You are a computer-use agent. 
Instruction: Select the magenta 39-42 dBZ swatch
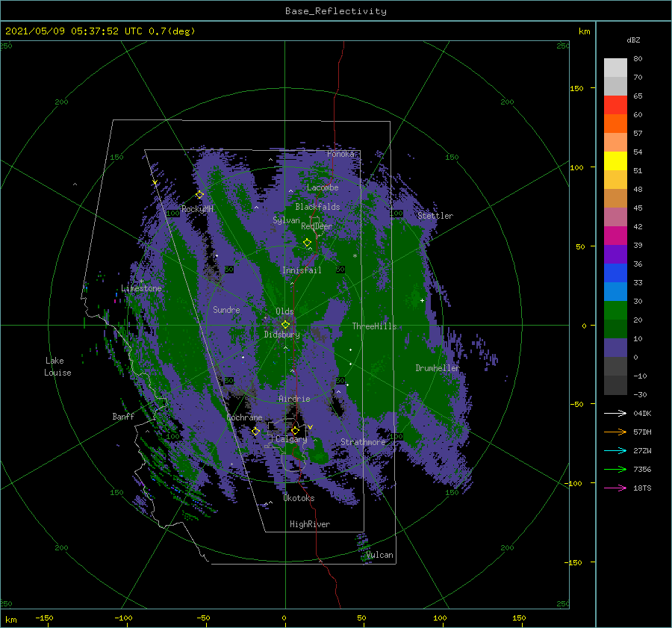coord(615,236)
